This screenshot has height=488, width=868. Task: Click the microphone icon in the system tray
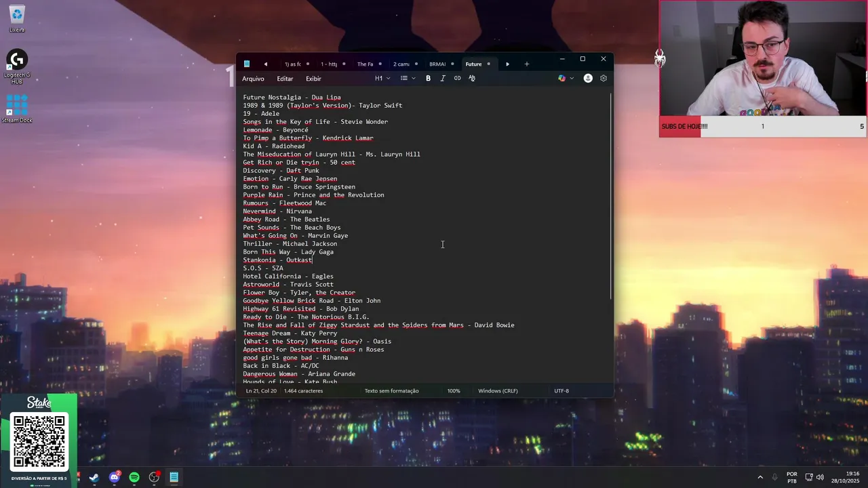tap(775, 477)
